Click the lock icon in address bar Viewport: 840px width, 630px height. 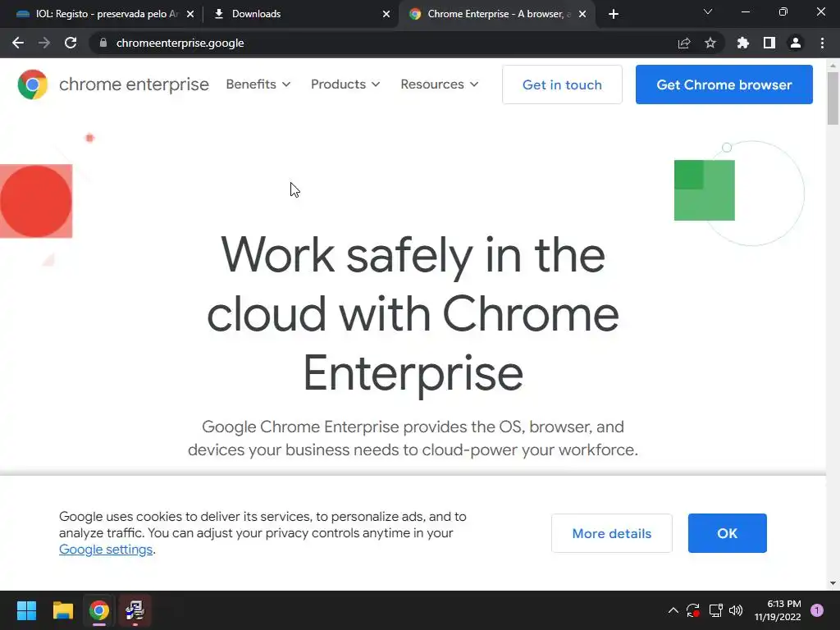(x=103, y=43)
